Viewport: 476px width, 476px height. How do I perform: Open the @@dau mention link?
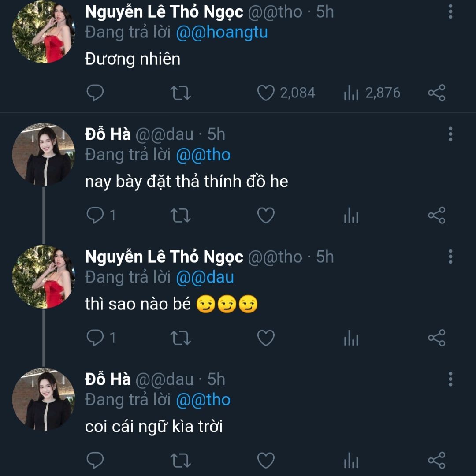pos(205,278)
